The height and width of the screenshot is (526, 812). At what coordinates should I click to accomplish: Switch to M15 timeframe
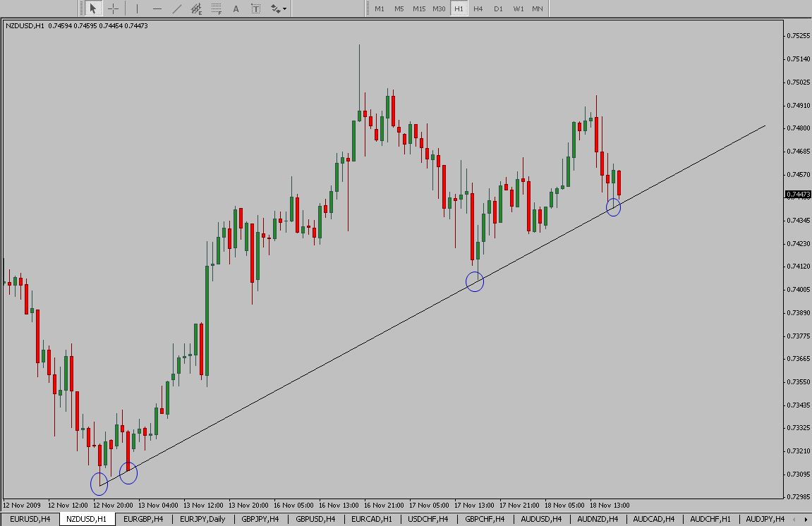[x=419, y=9]
